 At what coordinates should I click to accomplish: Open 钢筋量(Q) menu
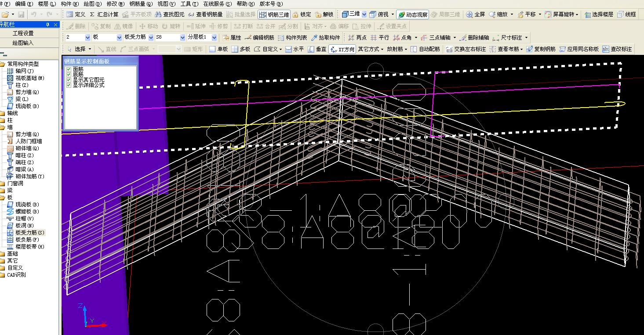[141, 4]
